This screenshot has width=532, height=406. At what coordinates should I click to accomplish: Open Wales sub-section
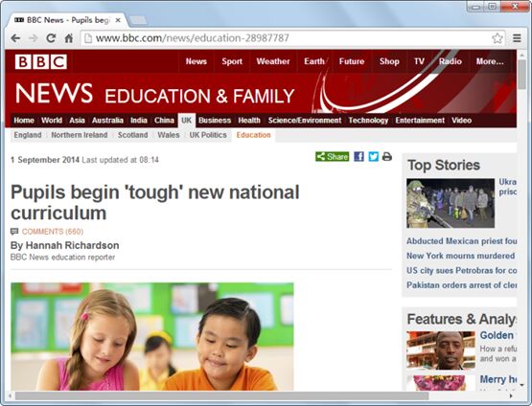point(169,135)
